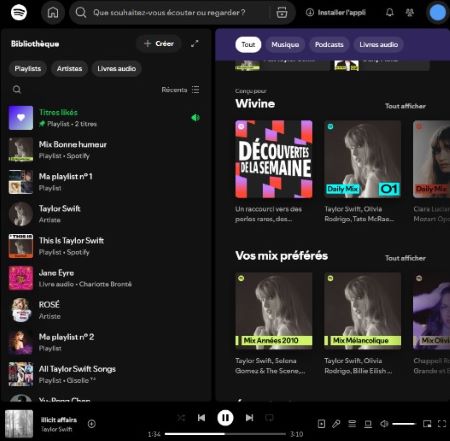The image size is (450, 441).
Task: Switch to full screen icon
Action: [442, 424]
